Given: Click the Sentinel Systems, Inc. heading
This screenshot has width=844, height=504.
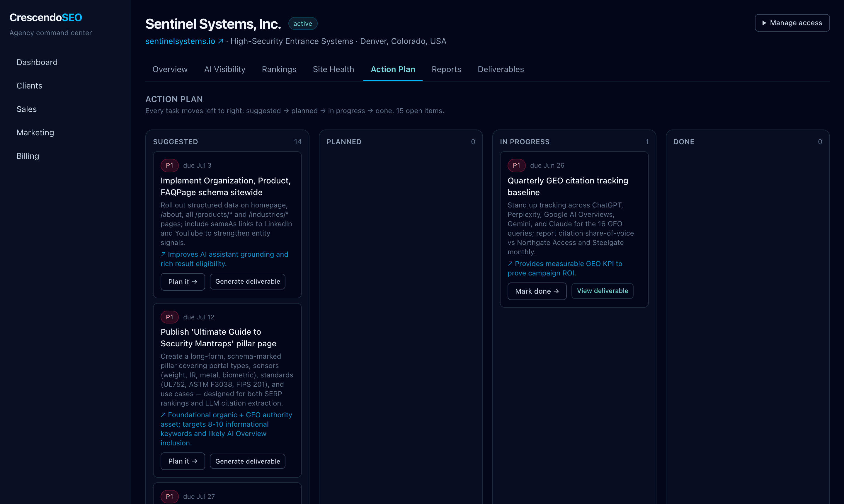Looking at the screenshot, I should tap(213, 24).
